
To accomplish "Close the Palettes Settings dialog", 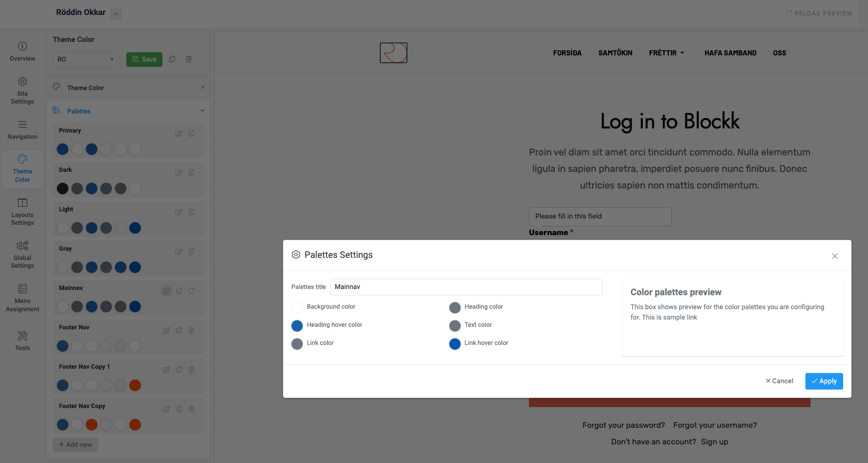I will 835,256.
